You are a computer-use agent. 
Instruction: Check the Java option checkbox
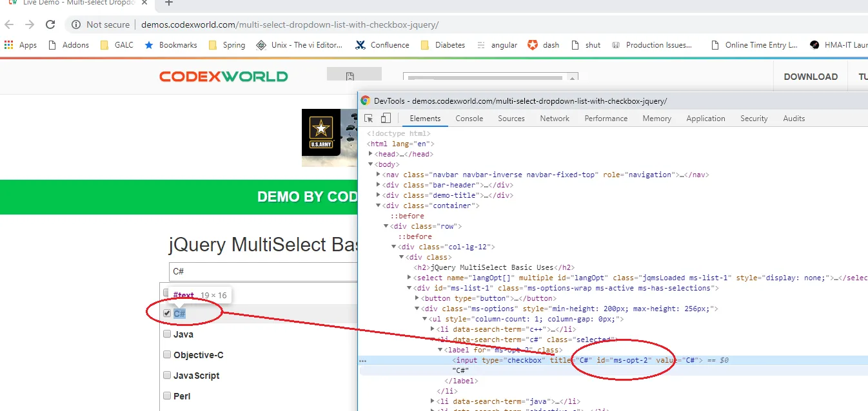coord(167,334)
